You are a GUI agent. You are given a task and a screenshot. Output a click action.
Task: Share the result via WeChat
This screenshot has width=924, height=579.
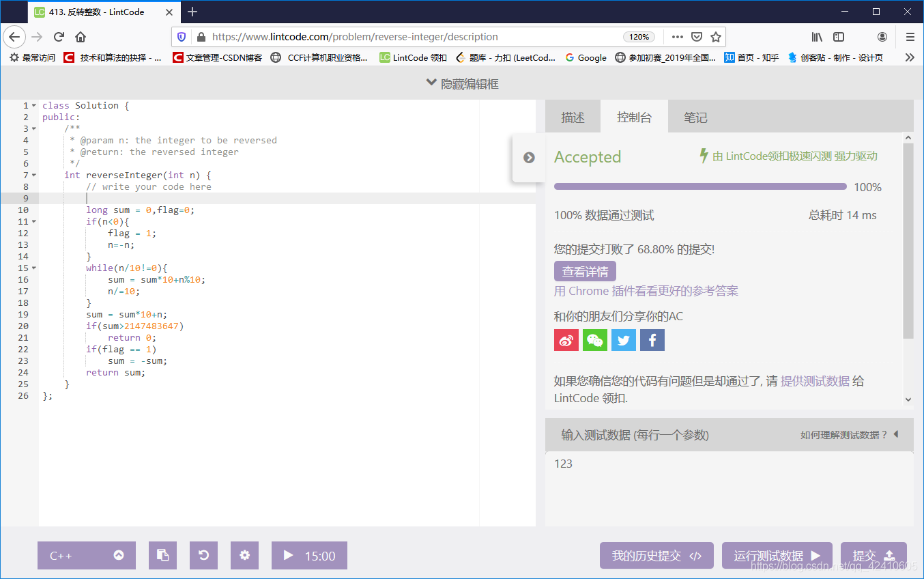coord(594,339)
